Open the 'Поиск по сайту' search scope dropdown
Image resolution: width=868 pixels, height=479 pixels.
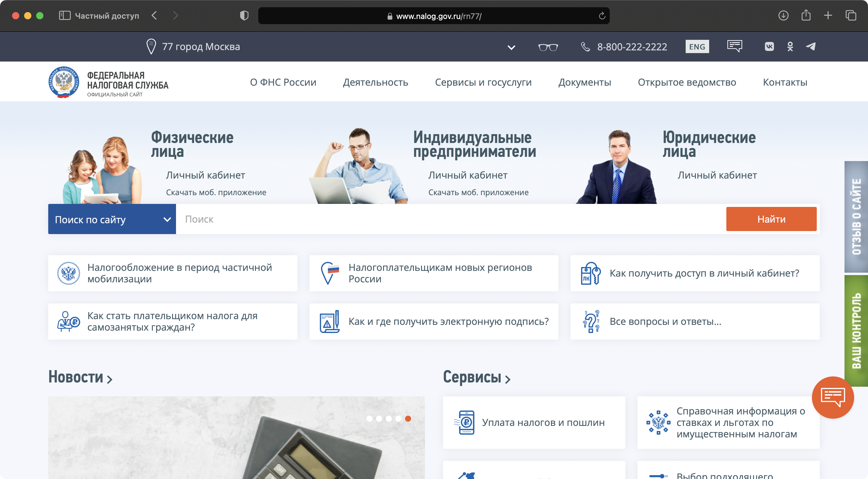pyautogui.click(x=112, y=219)
